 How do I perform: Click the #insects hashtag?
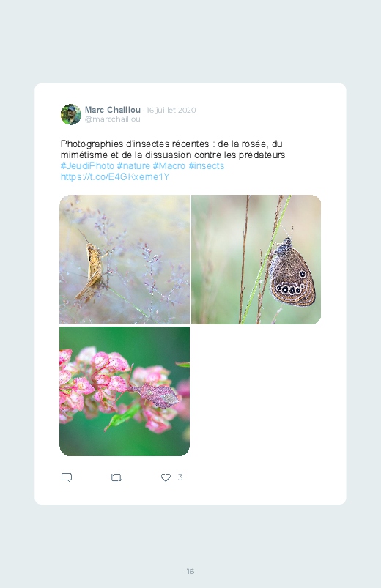tap(206, 165)
